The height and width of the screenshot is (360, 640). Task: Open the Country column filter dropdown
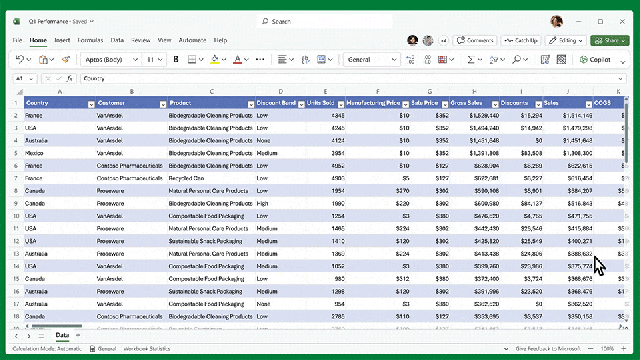click(91, 104)
